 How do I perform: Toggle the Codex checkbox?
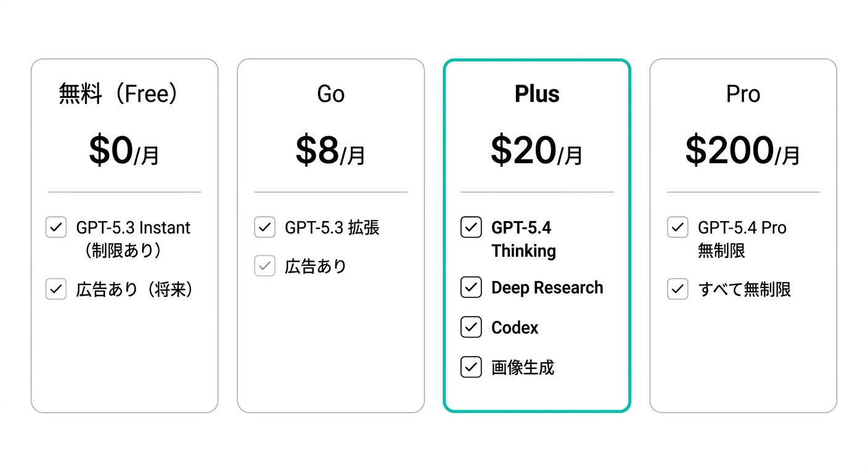tap(471, 327)
